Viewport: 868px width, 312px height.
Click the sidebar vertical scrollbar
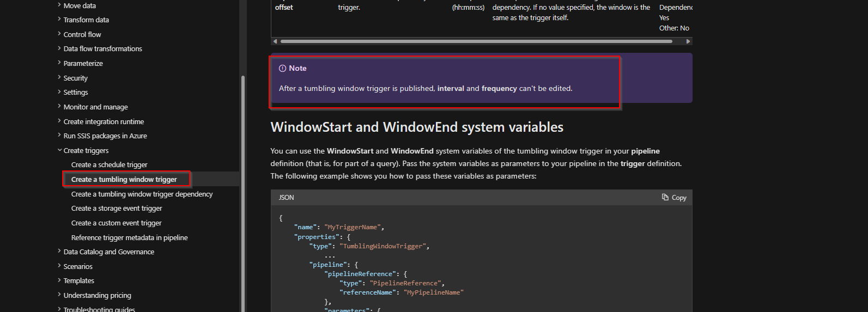[x=242, y=193]
